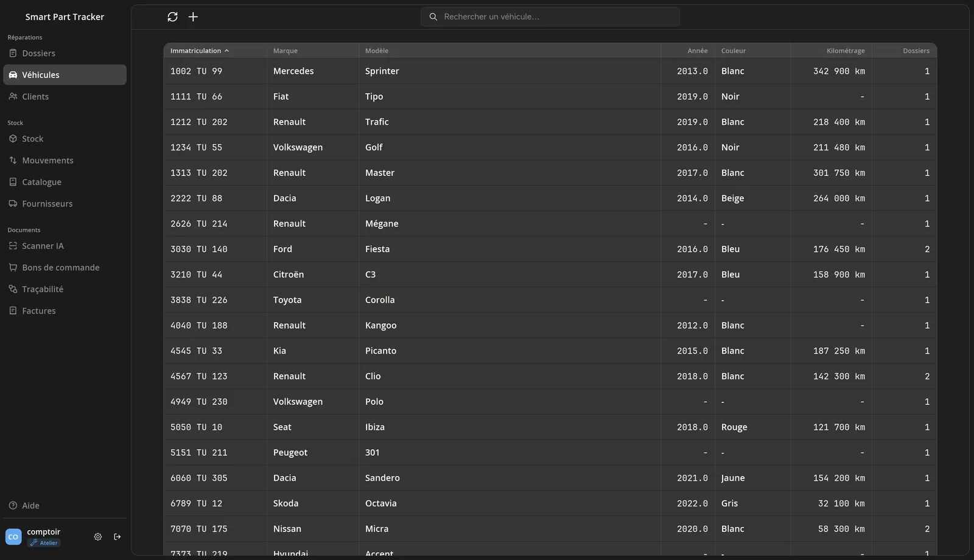
Task: Click the Citroën brand cell
Action: pyautogui.click(x=312, y=275)
